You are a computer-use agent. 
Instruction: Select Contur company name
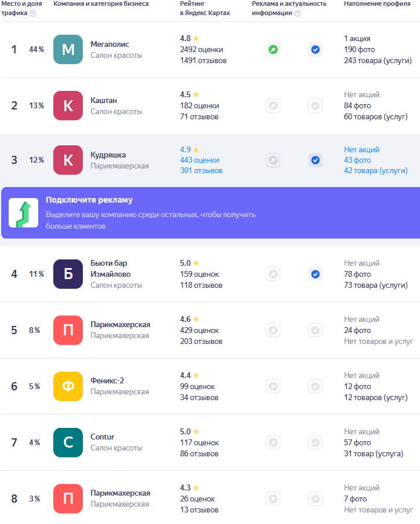(103, 437)
